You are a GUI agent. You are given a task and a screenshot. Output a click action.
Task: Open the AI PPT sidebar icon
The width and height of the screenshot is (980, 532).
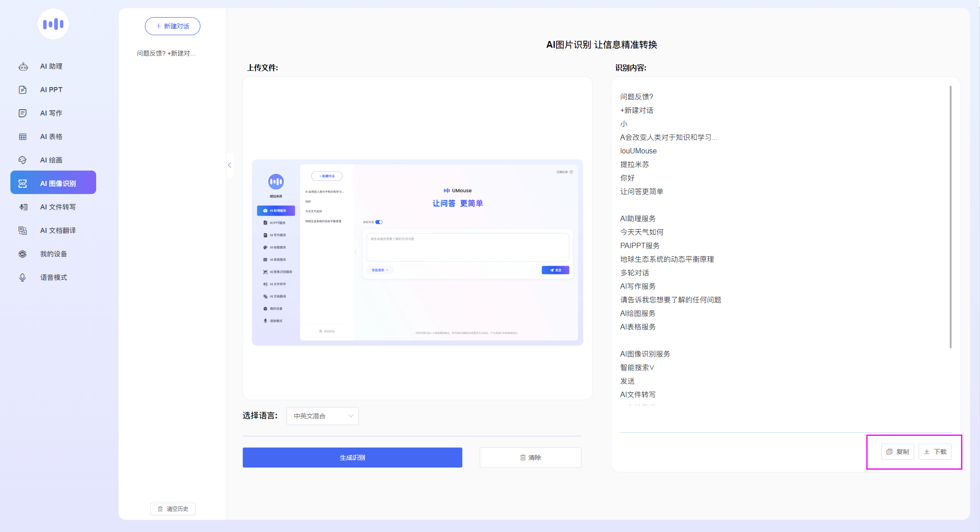click(x=23, y=90)
